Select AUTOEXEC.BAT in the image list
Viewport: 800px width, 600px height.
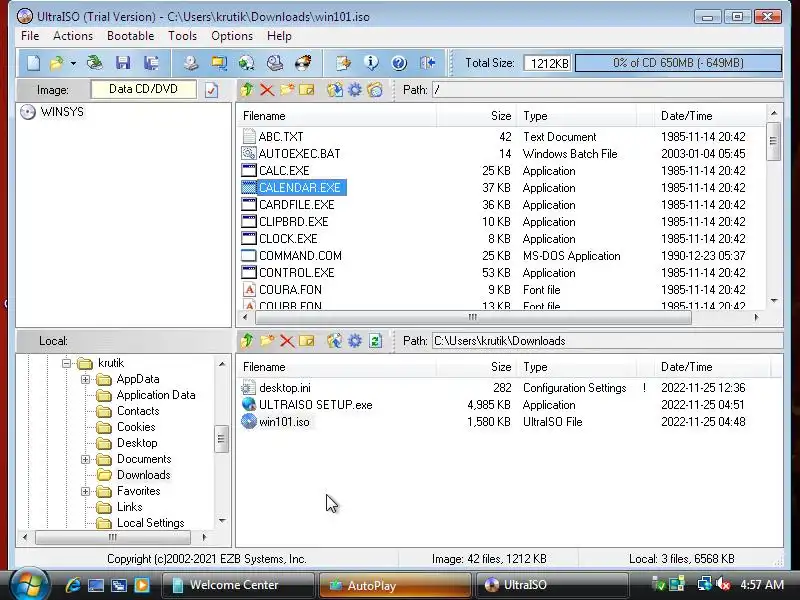(503, 154)
